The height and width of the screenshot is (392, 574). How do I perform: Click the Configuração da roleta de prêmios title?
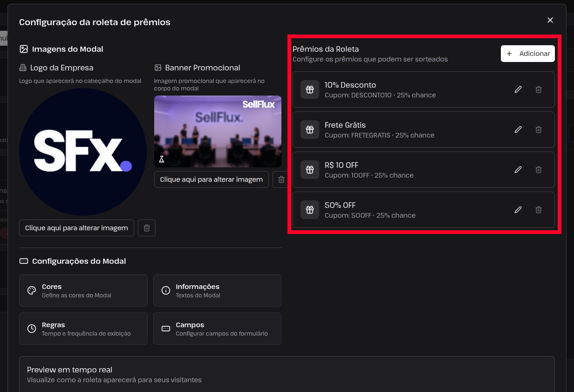[95, 22]
